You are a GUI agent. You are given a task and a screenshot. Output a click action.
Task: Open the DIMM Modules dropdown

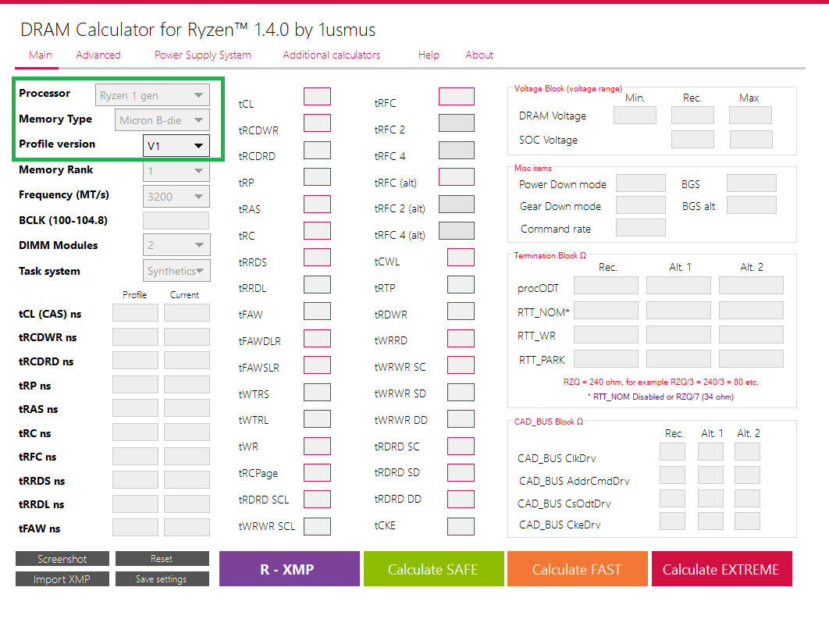(x=176, y=245)
